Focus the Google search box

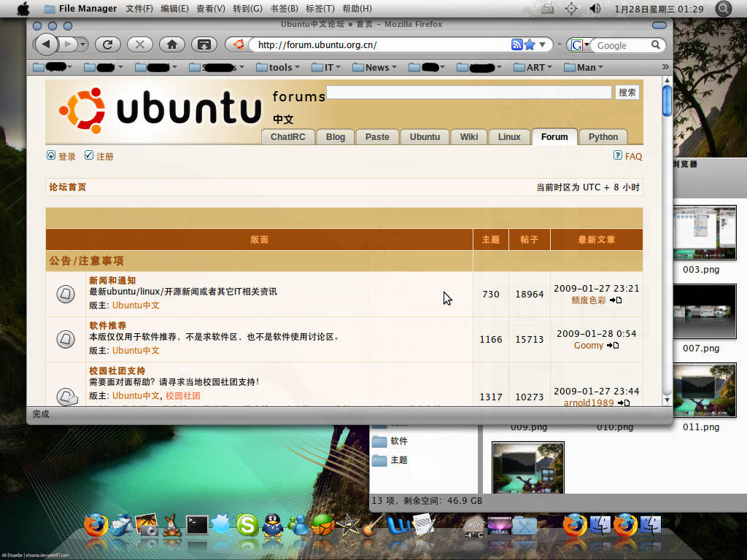tap(622, 45)
